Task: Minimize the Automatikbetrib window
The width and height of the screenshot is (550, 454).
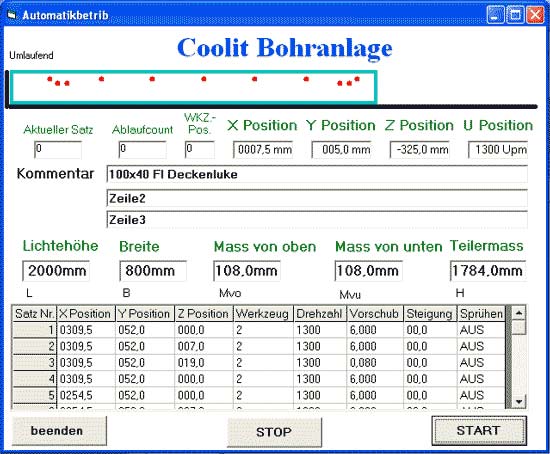Action: pos(495,15)
